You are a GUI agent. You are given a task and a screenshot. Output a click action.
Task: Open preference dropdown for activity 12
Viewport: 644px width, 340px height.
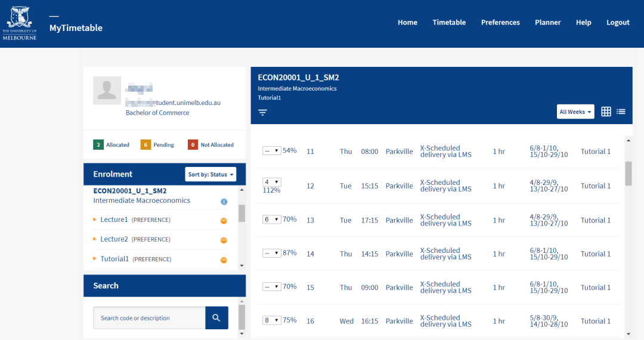pos(271,182)
